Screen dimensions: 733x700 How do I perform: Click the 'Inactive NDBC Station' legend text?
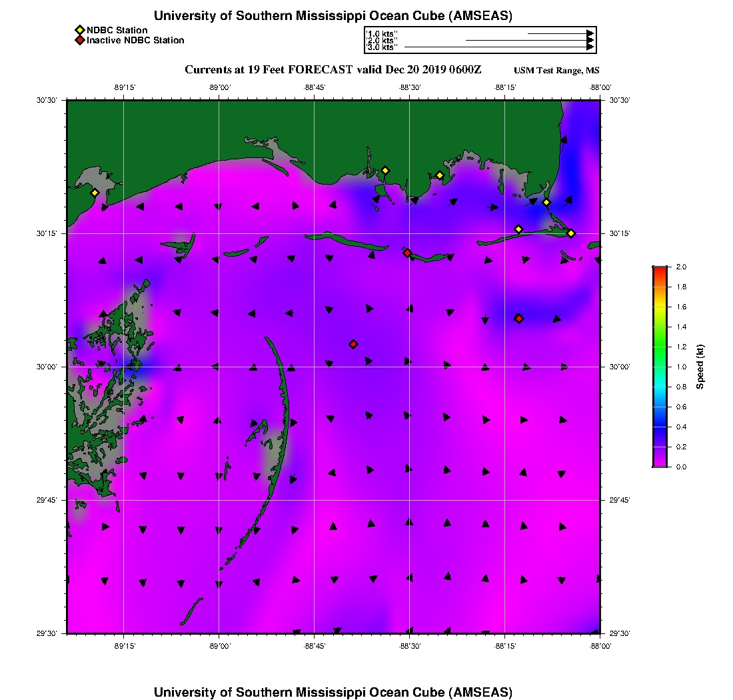(135, 41)
